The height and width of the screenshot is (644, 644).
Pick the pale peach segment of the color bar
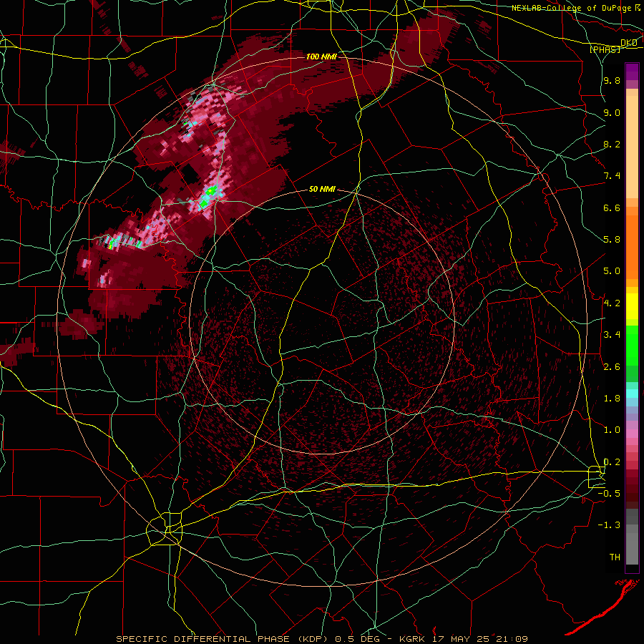coord(632,147)
